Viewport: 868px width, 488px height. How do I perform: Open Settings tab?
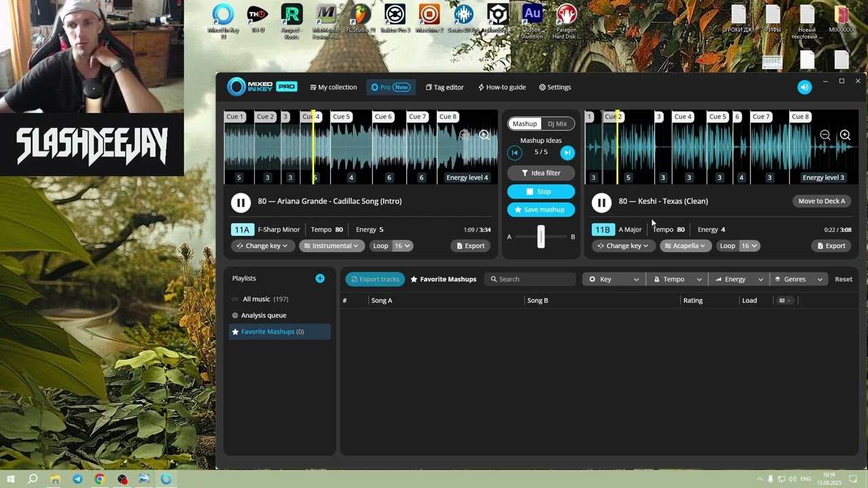click(x=555, y=87)
